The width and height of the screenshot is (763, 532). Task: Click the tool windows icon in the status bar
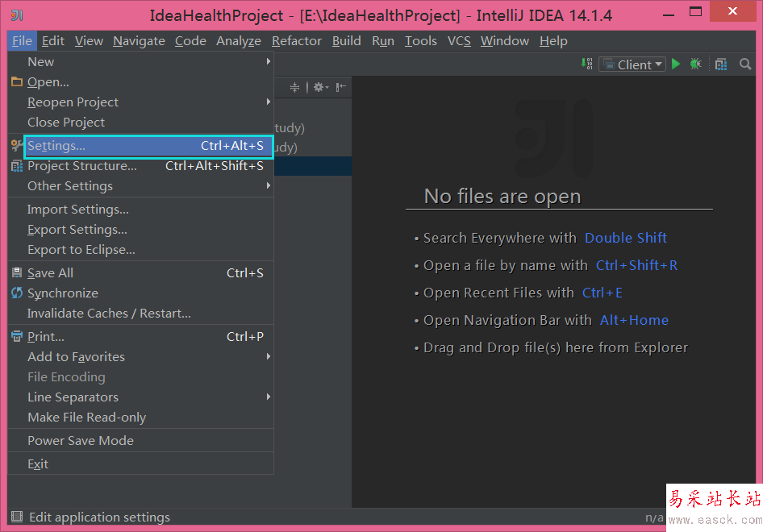click(x=17, y=517)
